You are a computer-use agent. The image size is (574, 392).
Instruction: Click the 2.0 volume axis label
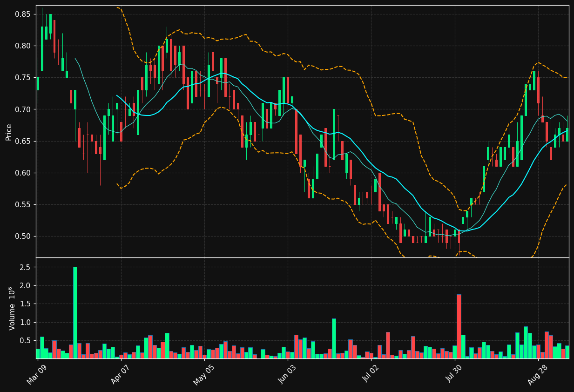pos(25,285)
